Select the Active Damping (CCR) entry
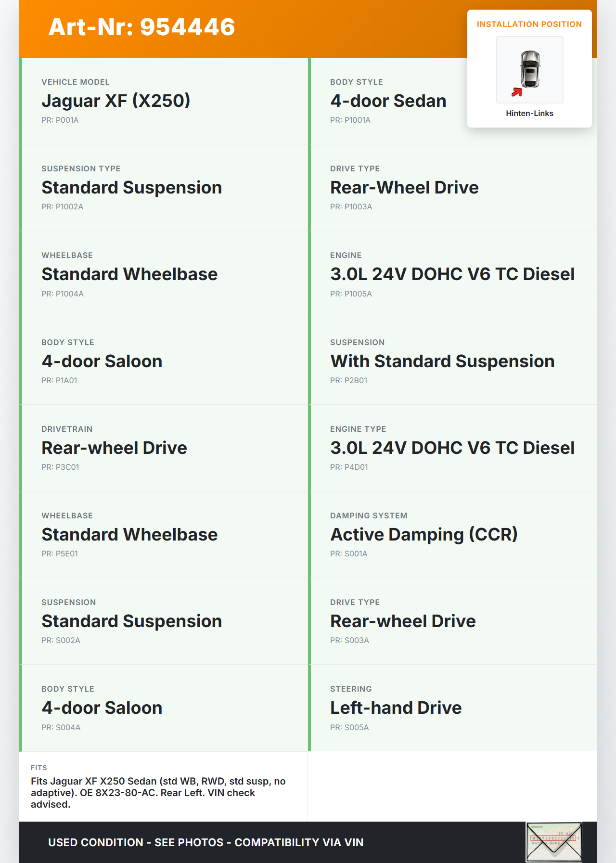The image size is (616, 863). (423, 535)
